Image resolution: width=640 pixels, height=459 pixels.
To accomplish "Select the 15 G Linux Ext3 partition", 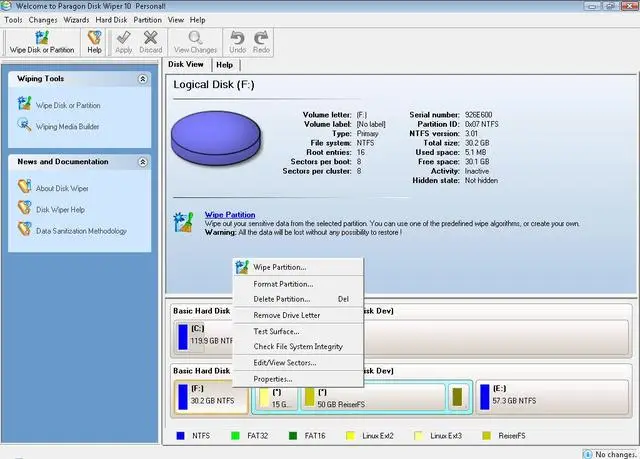I will pyautogui.click(x=276, y=398).
